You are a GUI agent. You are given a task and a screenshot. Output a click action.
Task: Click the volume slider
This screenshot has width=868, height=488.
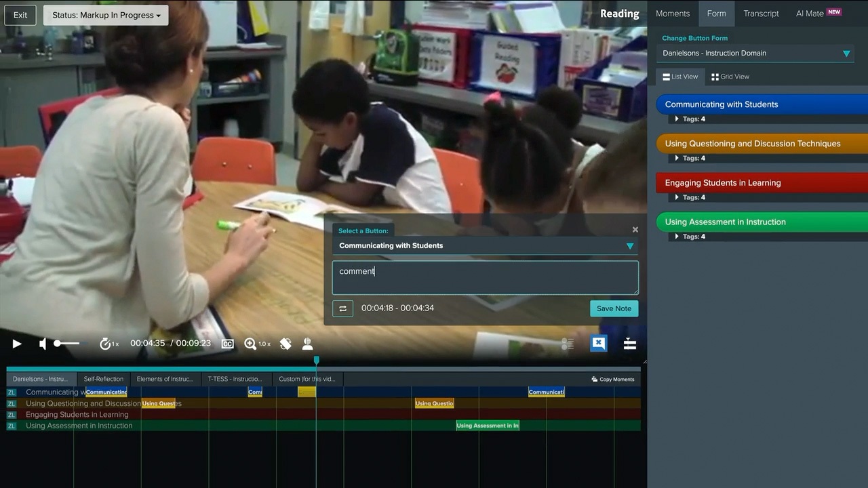(66, 344)
